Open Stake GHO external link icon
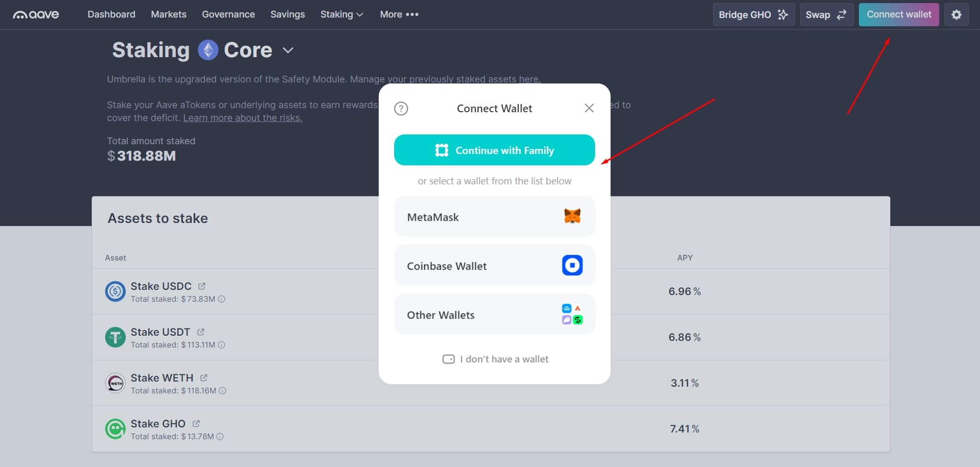The width and height of the screenshot is (980, 467). coord(196,423)
